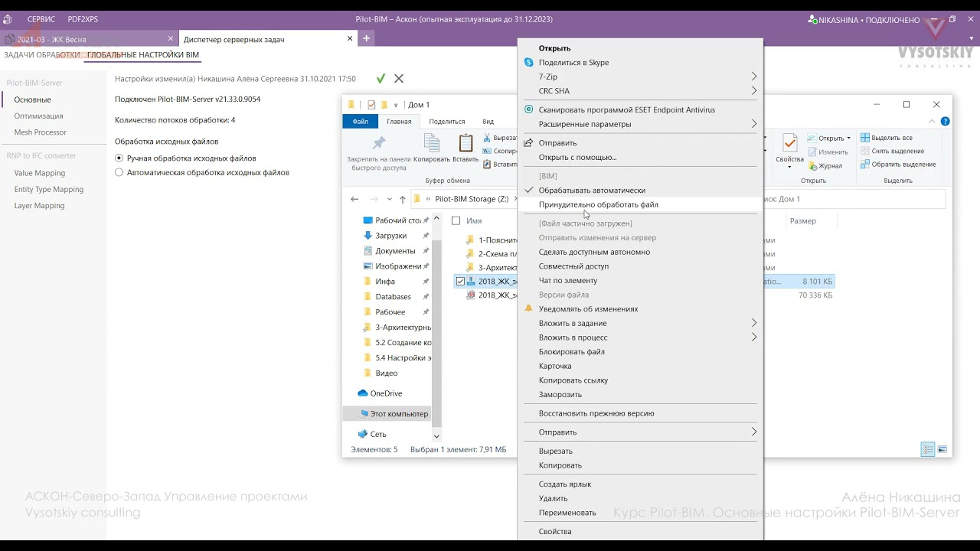The height and width of the screenshot is (551, 980).
Task: Click the OneDrive cloud item
Action: click(x=380, y=393)
